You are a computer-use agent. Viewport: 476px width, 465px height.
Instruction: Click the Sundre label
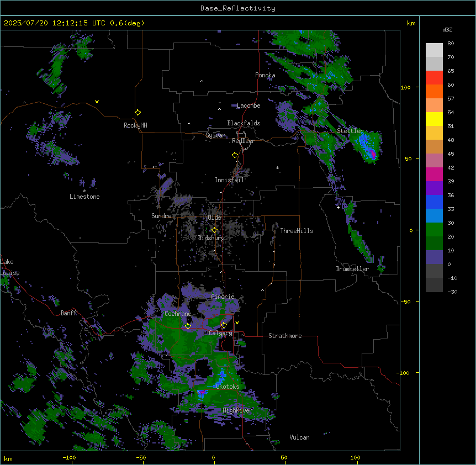[x=161, y=216]
